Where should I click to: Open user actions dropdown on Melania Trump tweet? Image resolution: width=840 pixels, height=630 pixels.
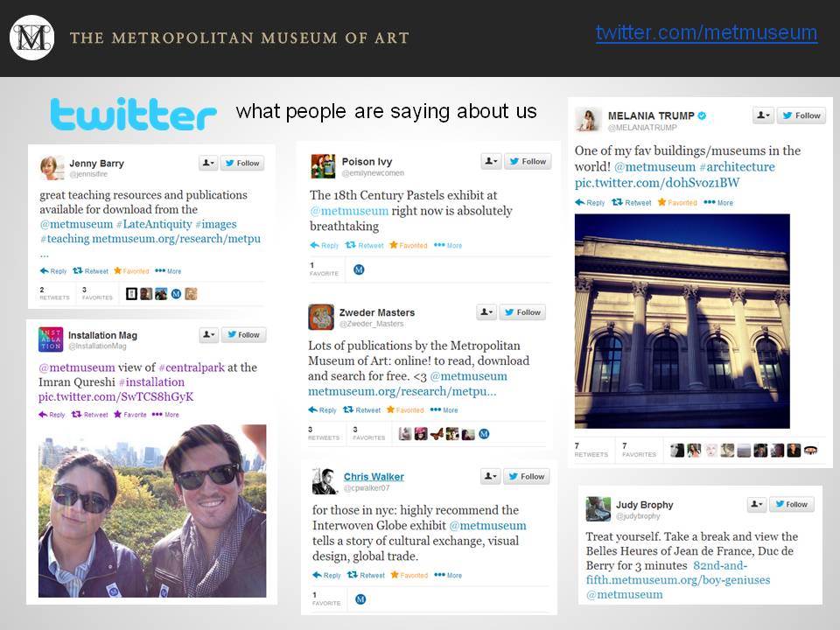pyautogui.click(x=763, y=115)
